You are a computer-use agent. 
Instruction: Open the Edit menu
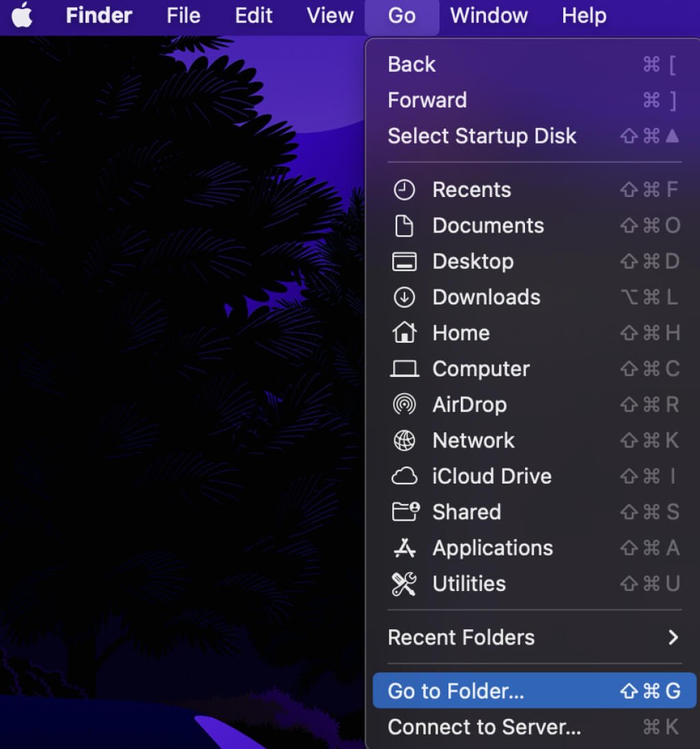pyautogui.click(x=254, y=15)
